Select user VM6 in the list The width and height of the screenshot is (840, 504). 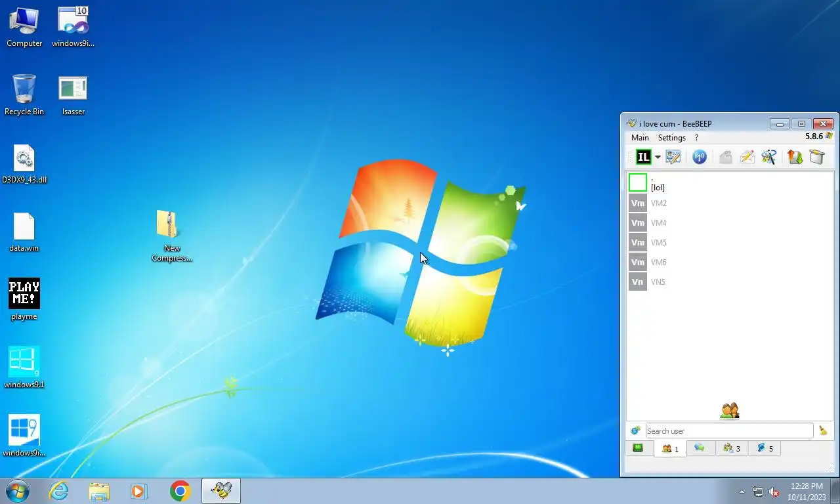[729, 262]
